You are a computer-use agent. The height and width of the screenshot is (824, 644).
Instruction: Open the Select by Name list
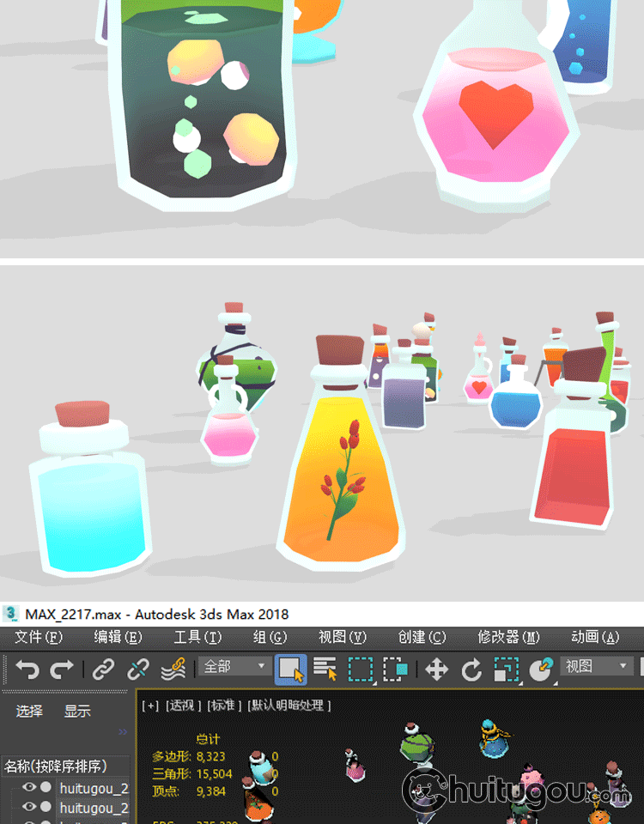pos(325,669)
